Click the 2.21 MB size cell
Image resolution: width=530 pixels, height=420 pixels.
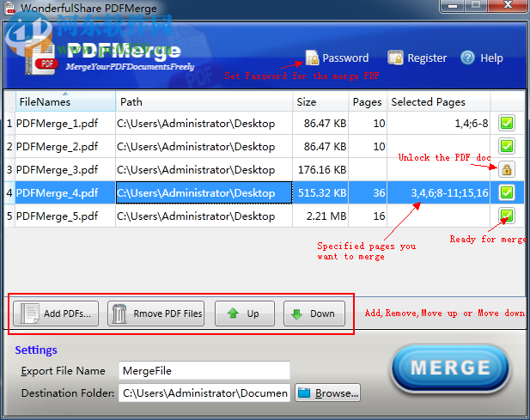320,216
